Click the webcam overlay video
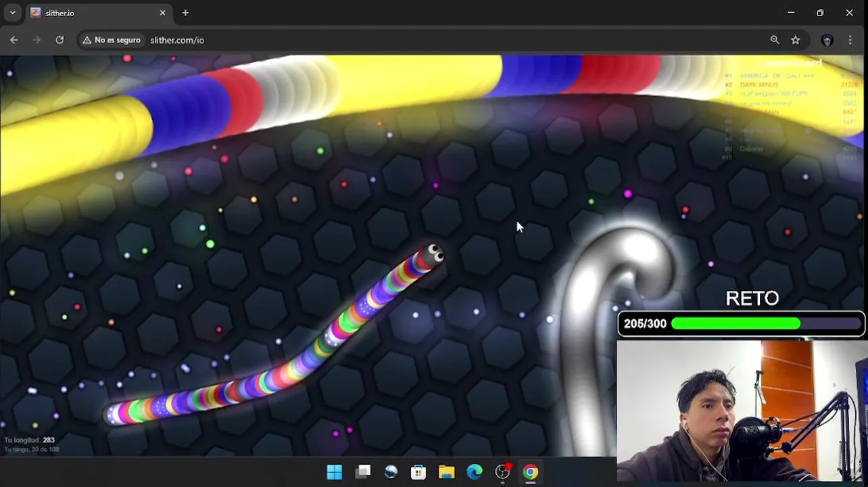The height and width of the screenshot is (487, 868). 742,411
